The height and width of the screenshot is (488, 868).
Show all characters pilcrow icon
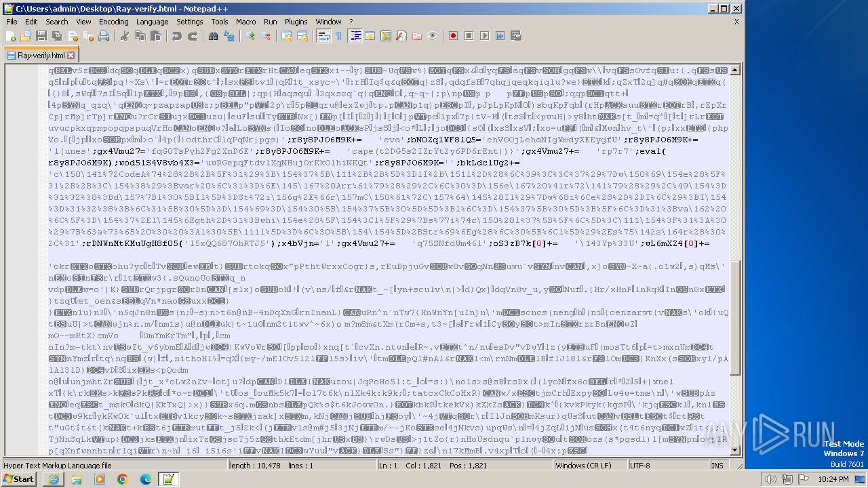tap(339, 36)
